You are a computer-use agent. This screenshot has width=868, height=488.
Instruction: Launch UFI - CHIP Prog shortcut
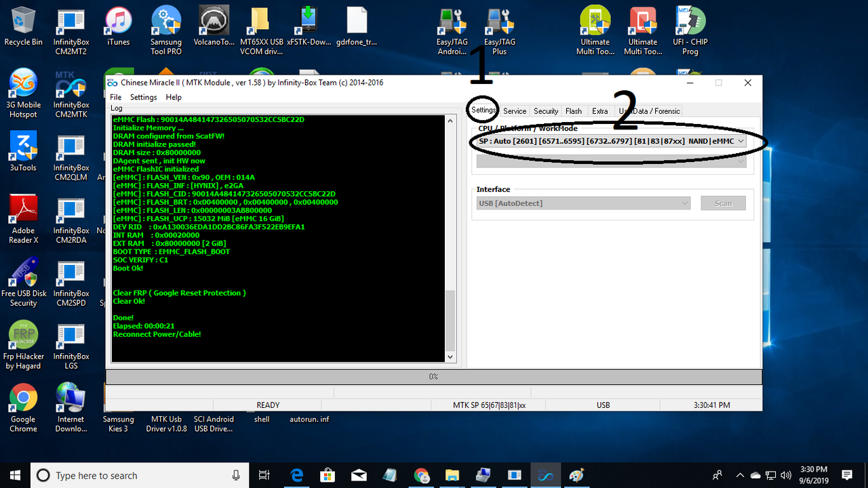(690, 30)
